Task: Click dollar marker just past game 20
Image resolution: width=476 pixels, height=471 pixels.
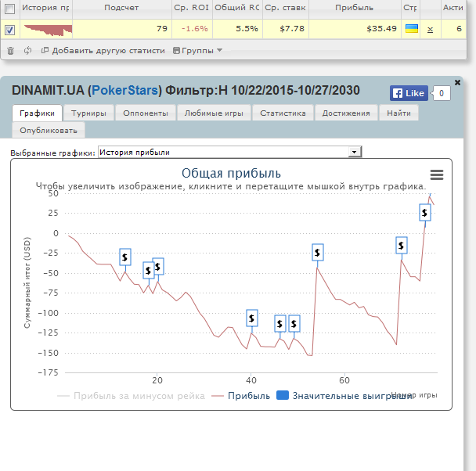Action: pyautogui.click(x=158, y=266)
